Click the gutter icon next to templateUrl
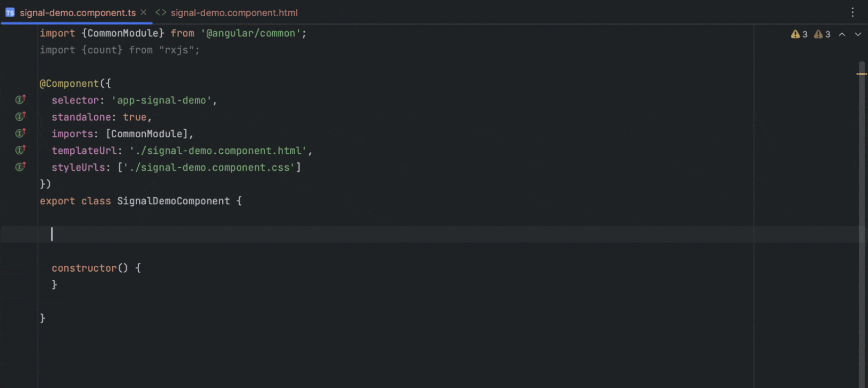The width and height of the screenshot is (868, 388). point(20,150)
